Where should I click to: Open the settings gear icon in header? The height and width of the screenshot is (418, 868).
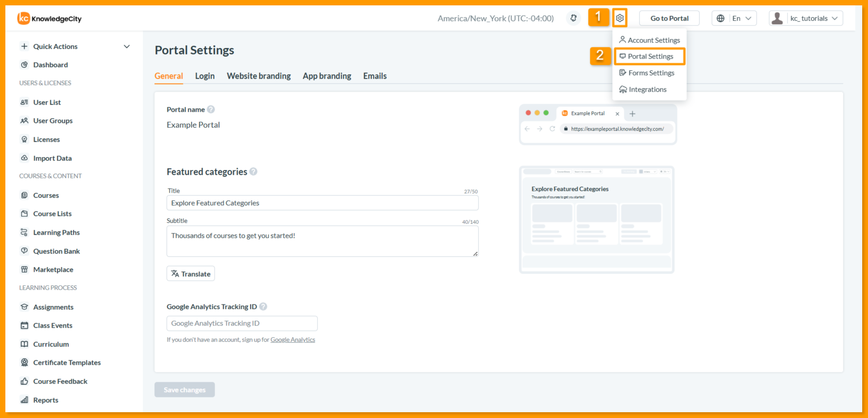620,18
